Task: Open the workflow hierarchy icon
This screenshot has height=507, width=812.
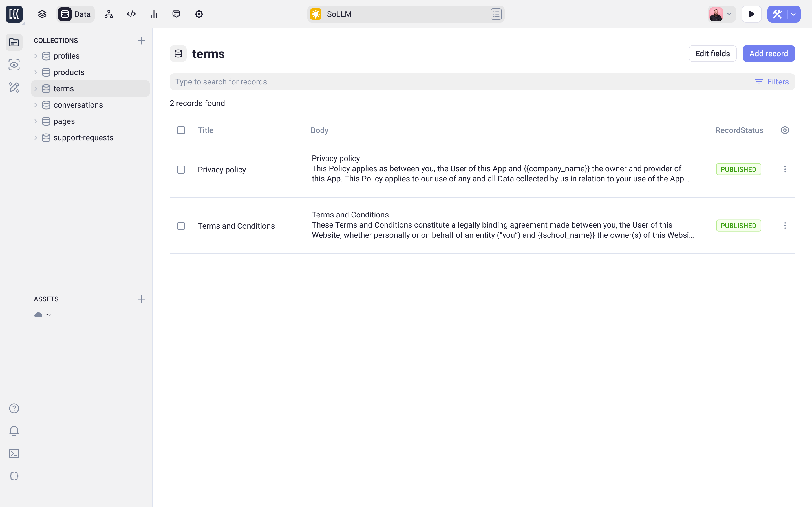Action: [x=109, y=14]
